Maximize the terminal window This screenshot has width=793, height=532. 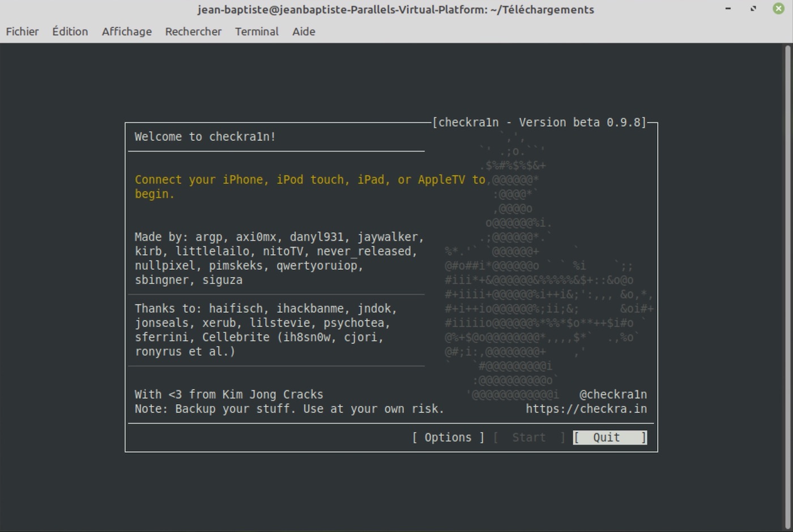(753, 8)
